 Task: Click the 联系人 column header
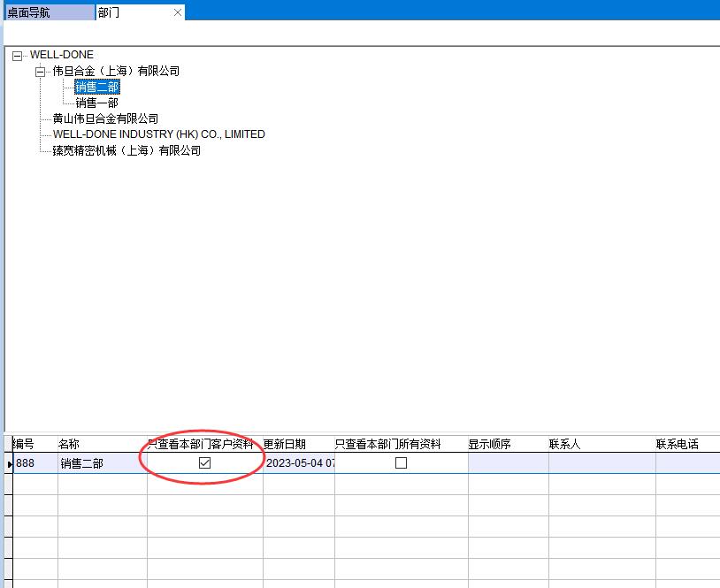click(564, 444)
